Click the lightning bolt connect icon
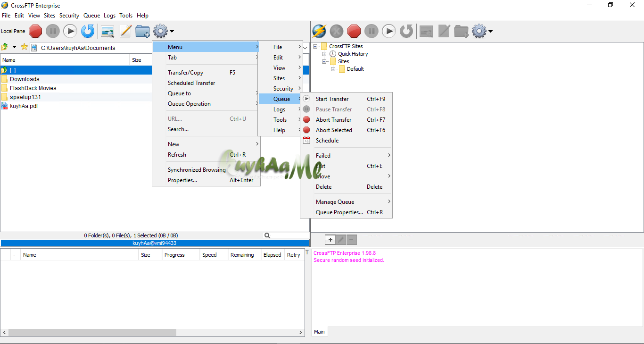Viewport: 644px width, 344px height. pos(319,32)
